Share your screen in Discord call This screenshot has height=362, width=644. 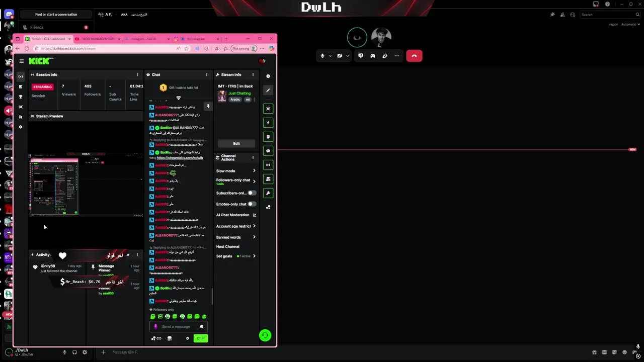click(361, 56)
